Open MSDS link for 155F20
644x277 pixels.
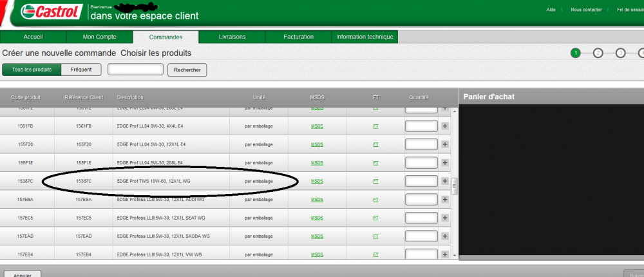[317, 145]
